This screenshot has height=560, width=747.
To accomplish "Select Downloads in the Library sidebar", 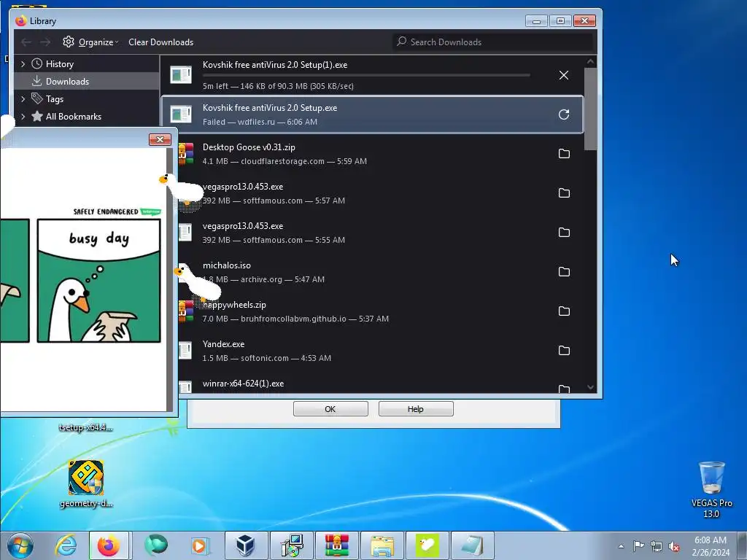I will tap(87, 82).
